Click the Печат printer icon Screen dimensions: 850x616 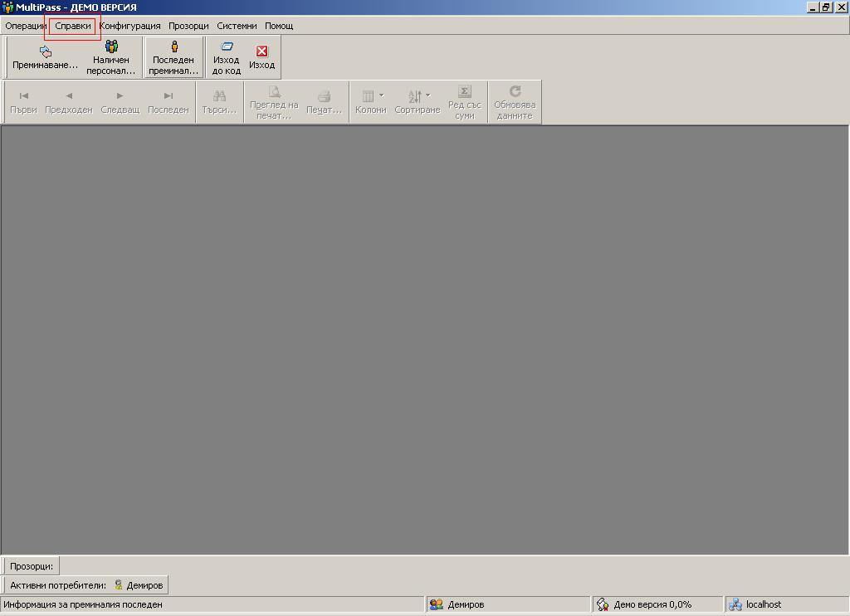[x=325, y=95]
